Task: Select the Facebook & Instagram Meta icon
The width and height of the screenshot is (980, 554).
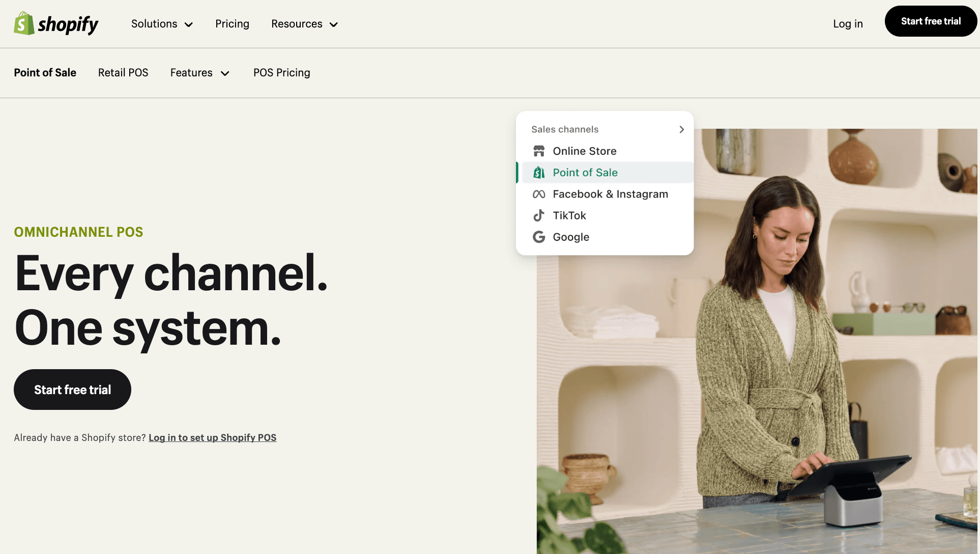Action: pos(539,194)
